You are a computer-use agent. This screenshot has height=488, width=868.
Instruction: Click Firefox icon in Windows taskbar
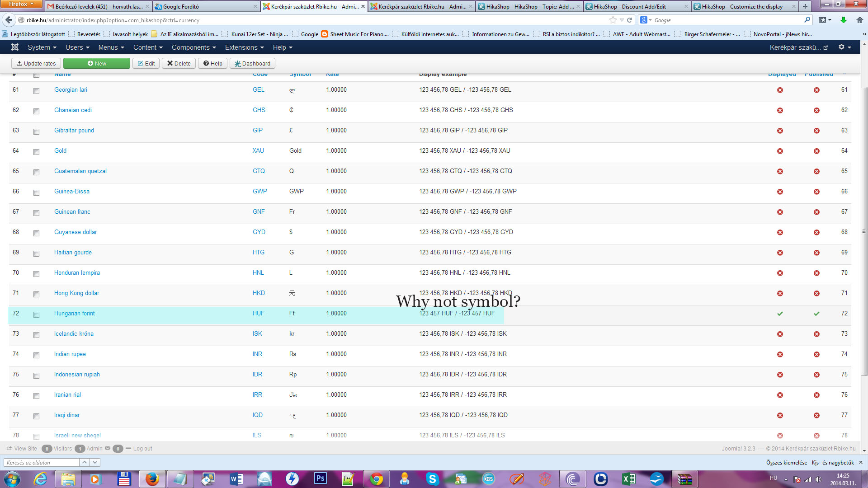pos(152,479)
